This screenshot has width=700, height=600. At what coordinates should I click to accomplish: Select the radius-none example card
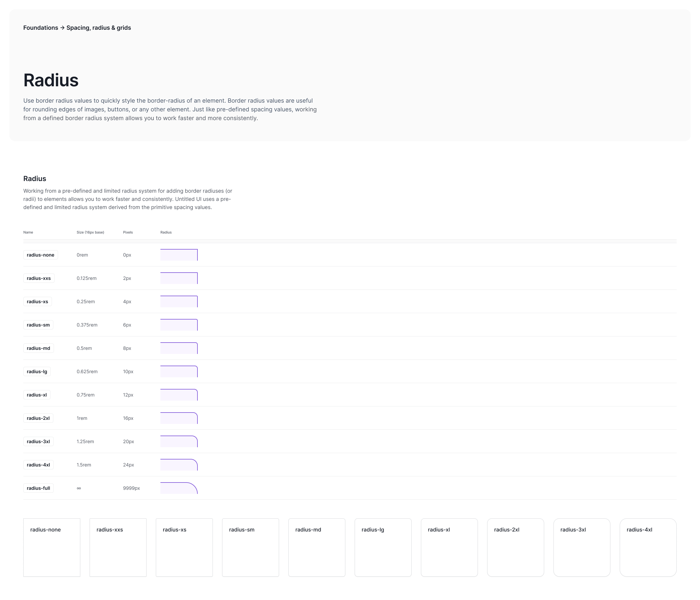(x=52, y=547)
